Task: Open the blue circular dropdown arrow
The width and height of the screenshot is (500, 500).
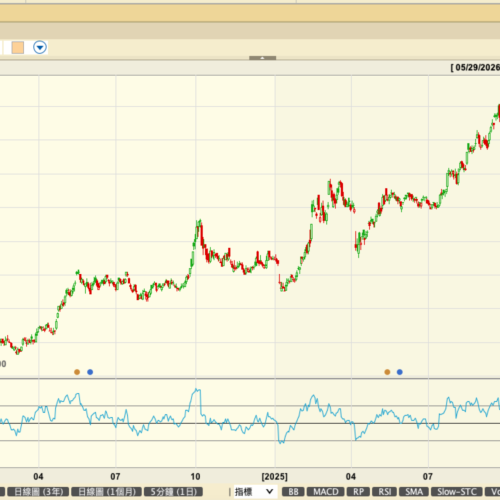Action: (x=40, y=47)
